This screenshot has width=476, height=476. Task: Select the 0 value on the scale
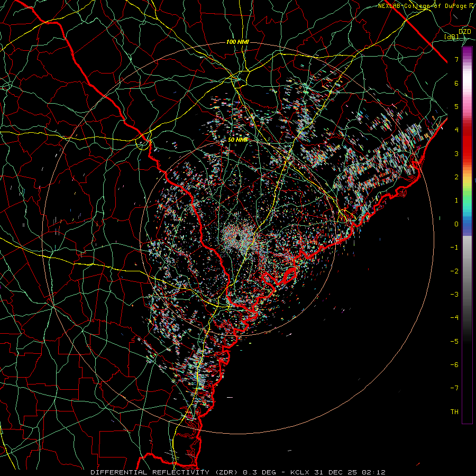[x=456, y=224]
